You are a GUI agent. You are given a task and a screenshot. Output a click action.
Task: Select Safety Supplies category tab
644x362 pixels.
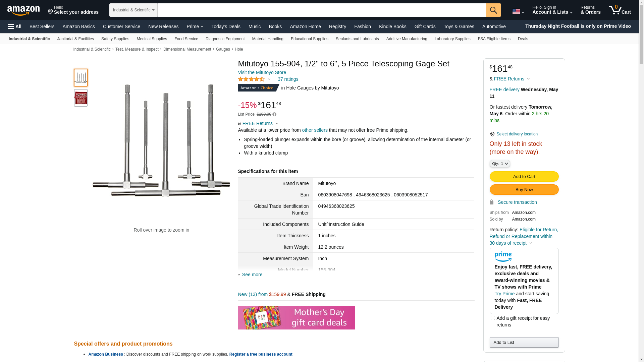[115, 39]
